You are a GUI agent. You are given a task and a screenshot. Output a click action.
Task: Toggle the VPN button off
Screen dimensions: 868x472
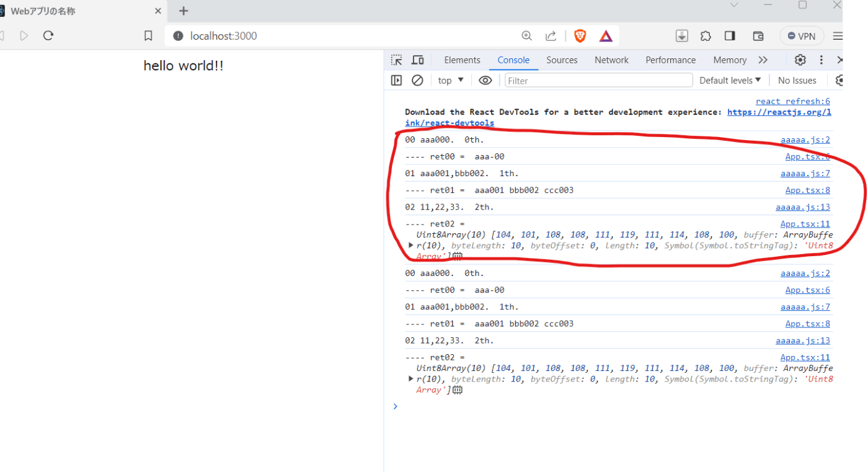(802, 36)
